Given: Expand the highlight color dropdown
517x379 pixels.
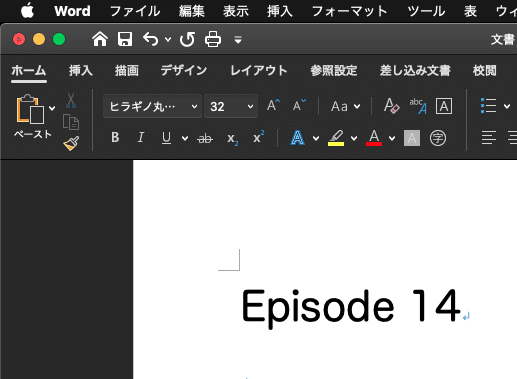Looking at the screenshot, I should 354,138.
